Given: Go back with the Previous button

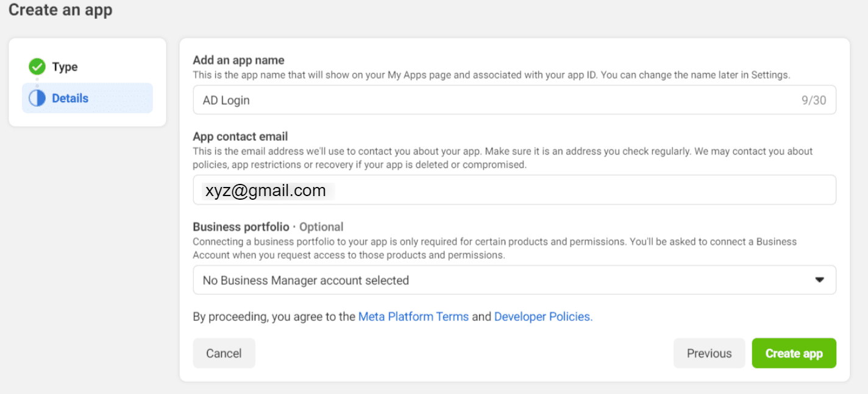Looking at the screenshot, I should click(709, 354).
